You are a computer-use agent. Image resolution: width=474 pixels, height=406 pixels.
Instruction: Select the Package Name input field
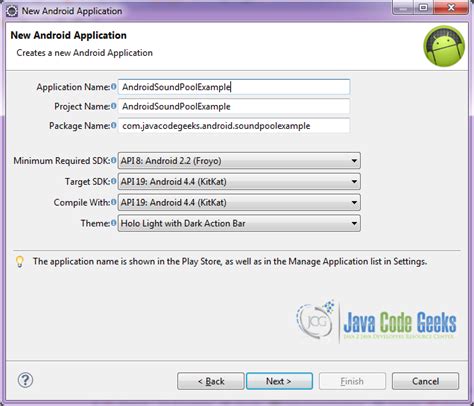click(234, 126)
